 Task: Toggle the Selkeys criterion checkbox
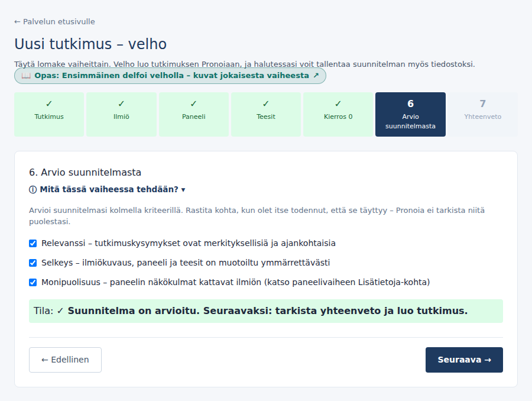[33, 263]
